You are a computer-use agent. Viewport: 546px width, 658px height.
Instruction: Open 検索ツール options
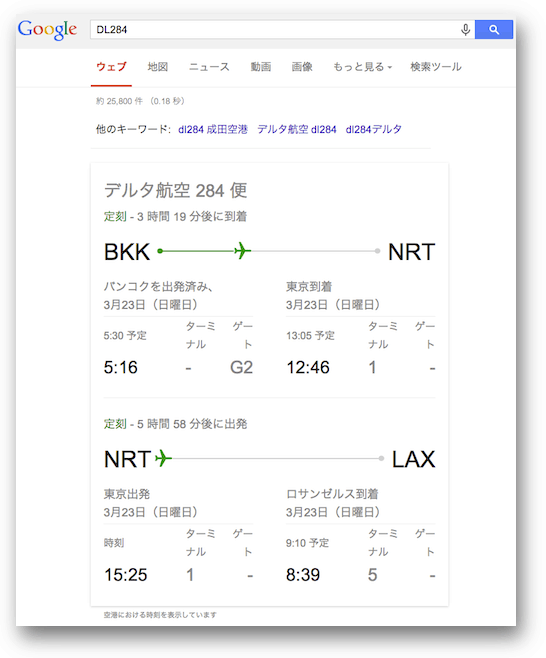436,67
